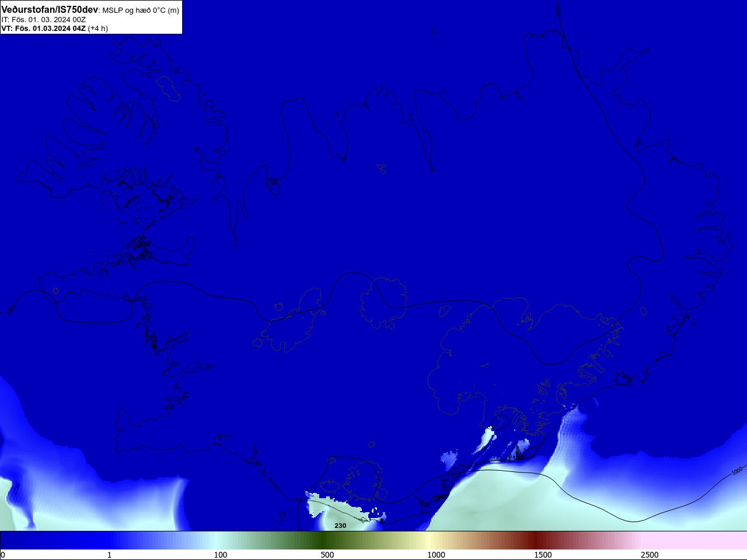Screen dimensions: 747x560
Task: Pick the dark red colour at legend 1500
Action: 535,540
